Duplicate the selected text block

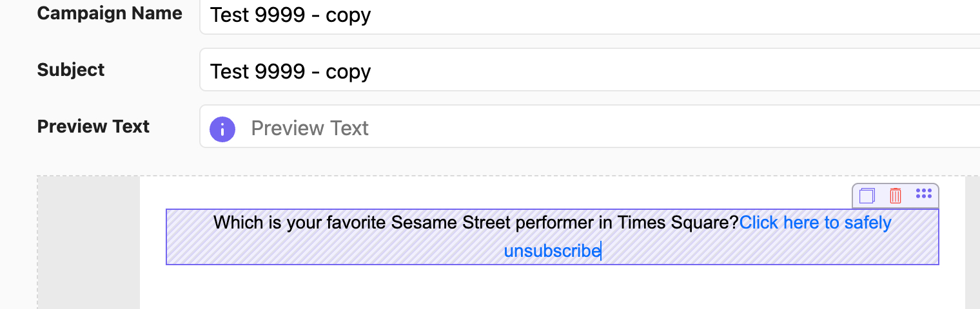(867, 196)
